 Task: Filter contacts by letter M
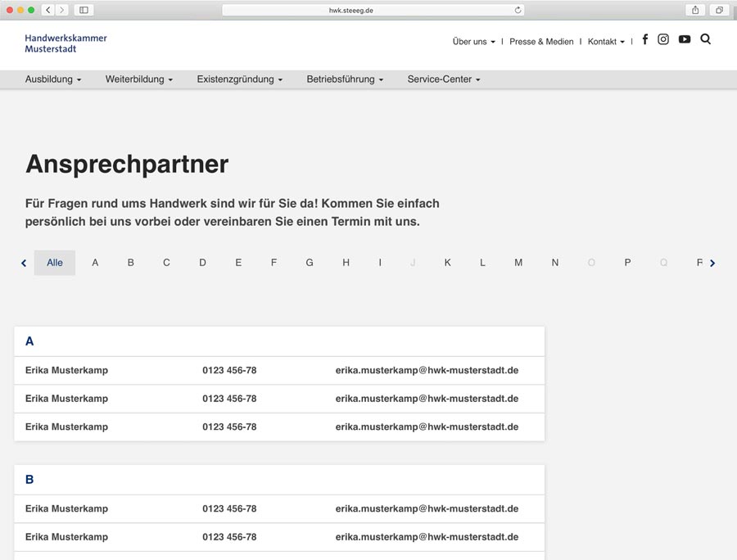point(518,263)
